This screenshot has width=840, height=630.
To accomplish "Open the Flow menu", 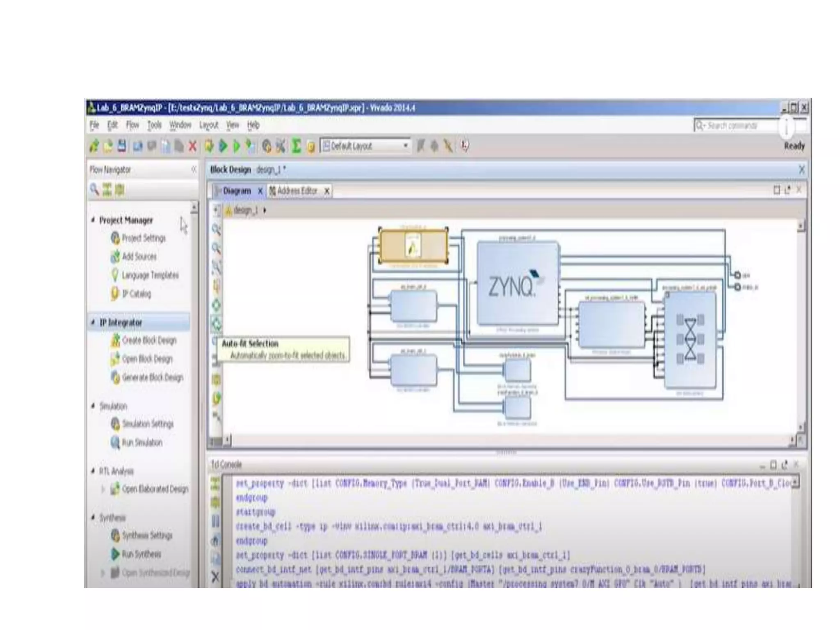I will pyautogui.click(x=132, y=125).
